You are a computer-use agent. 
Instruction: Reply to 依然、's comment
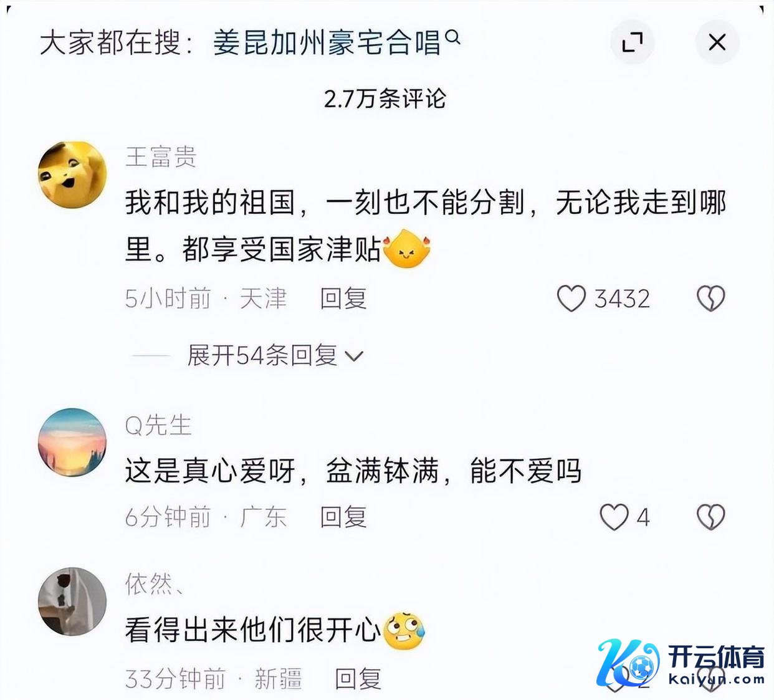[x=358, y=679]
